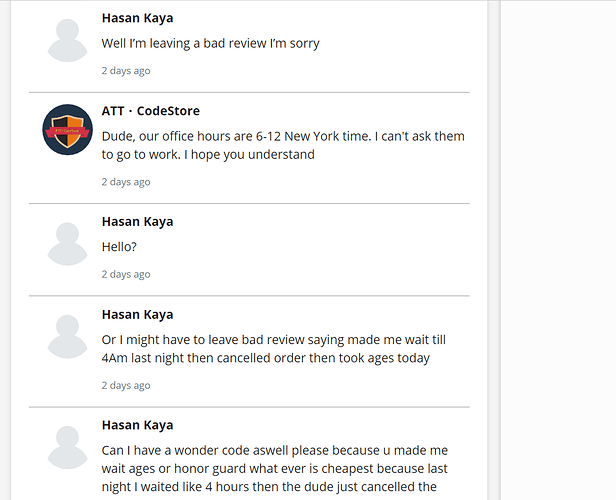Select Hasan Kaya name above the "Hello?" message

(138, 222)
